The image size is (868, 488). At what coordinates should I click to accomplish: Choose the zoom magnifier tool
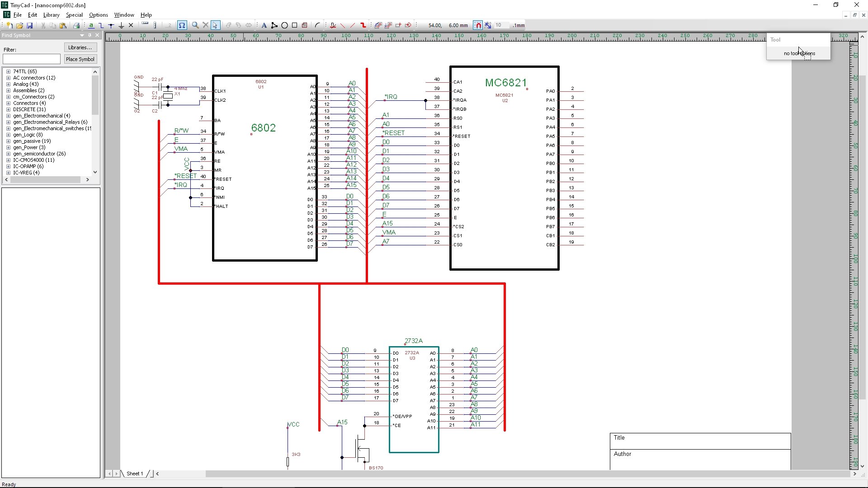[x=195, y=25]
